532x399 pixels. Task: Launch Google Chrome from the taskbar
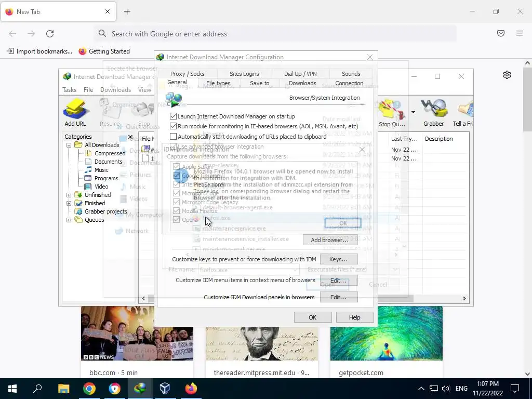89,389
